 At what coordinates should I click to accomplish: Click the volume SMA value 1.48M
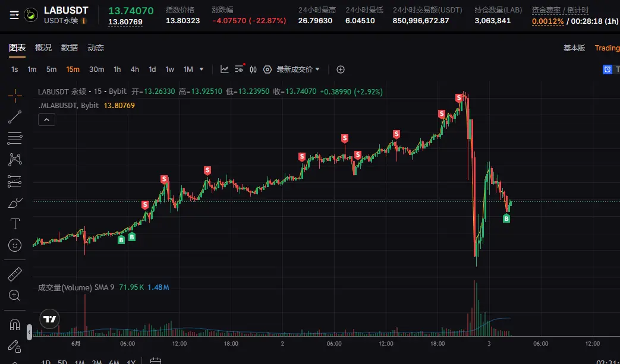pyautogui.click(x=158, y=287)
